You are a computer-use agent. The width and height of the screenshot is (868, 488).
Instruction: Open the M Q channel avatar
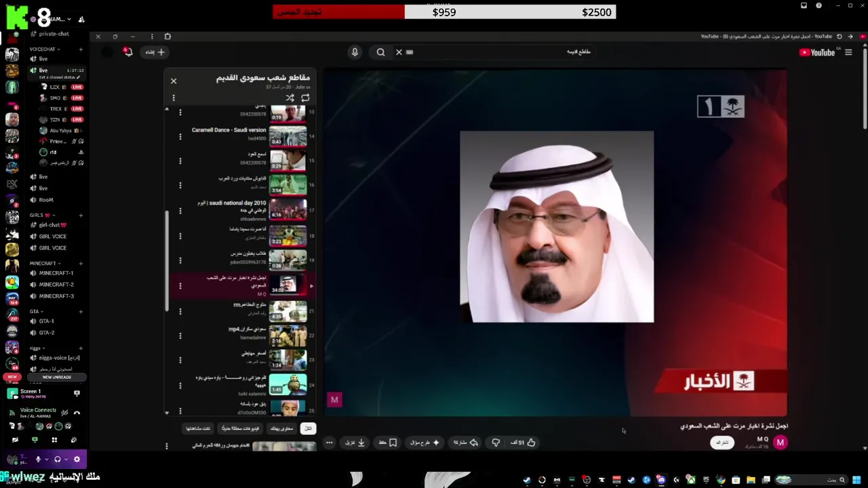[781, 443]
